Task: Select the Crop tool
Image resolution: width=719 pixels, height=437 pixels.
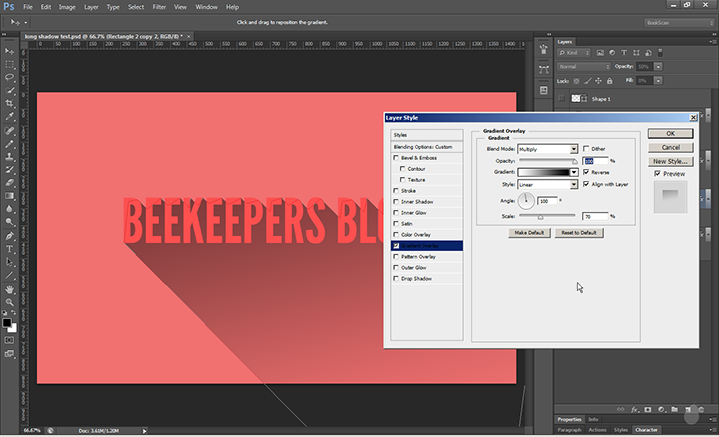Action: [x=10, y=103]
